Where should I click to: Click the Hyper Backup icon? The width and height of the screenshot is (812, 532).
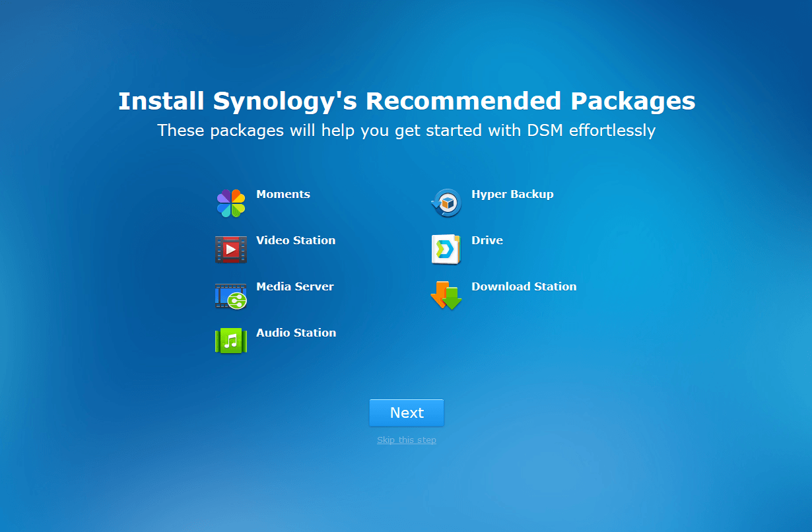click(446, 203)
